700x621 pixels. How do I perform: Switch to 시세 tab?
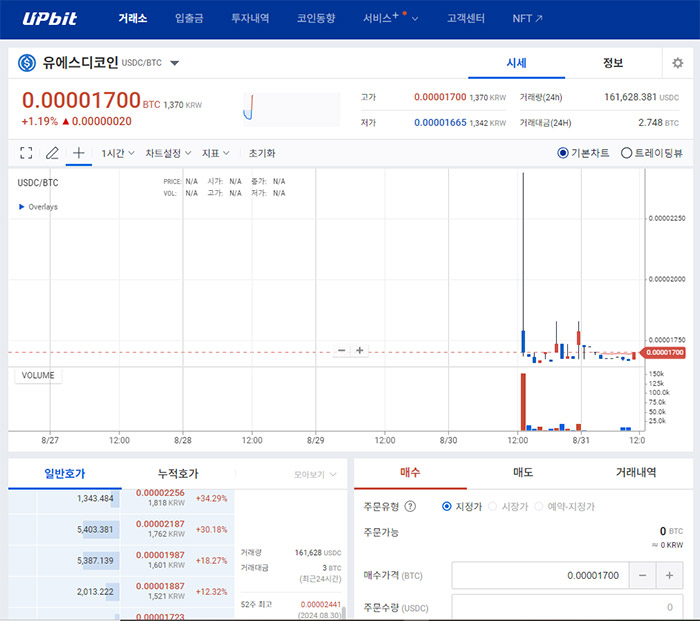point(517,63)
